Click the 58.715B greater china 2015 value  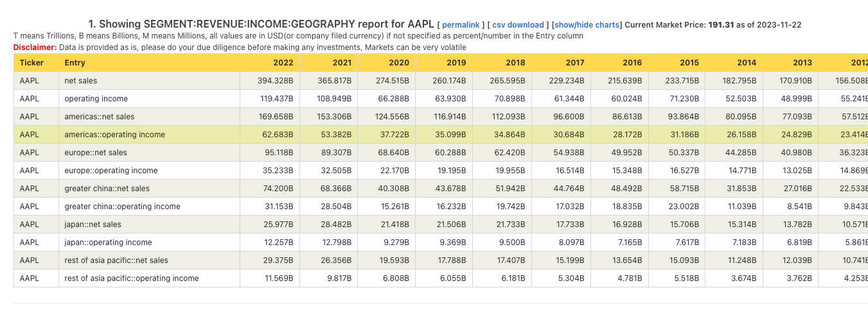point(684,189)
